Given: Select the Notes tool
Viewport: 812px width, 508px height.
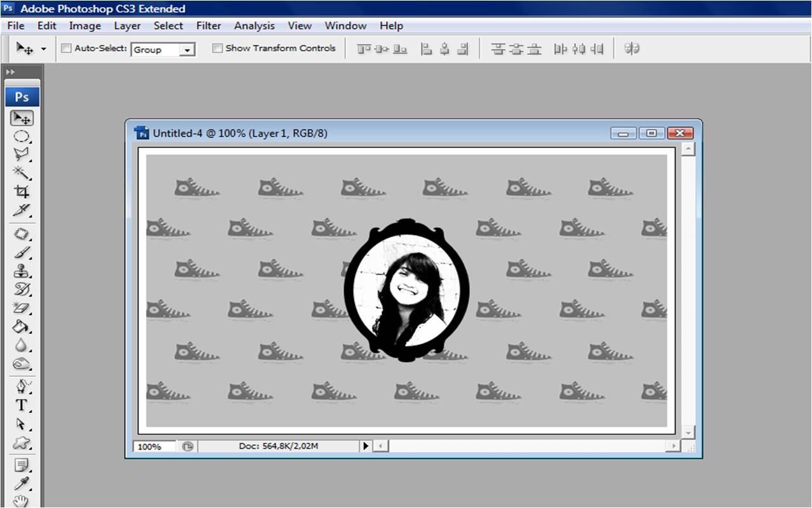Looking at the screenshot, I should [22, 465].
